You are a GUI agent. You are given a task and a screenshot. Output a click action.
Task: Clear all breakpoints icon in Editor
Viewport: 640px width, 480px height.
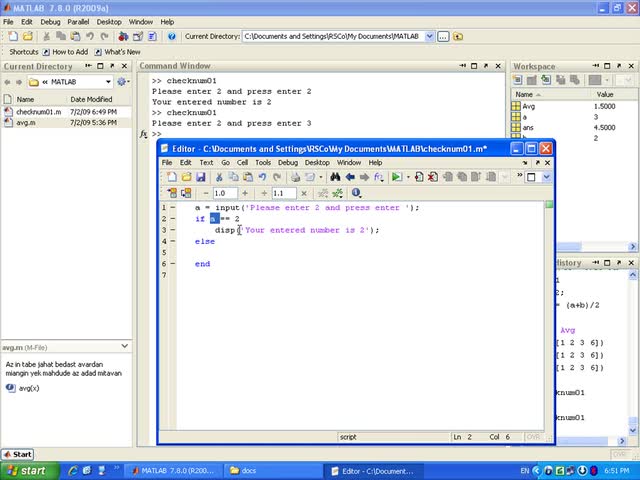[x=433, y=177]
